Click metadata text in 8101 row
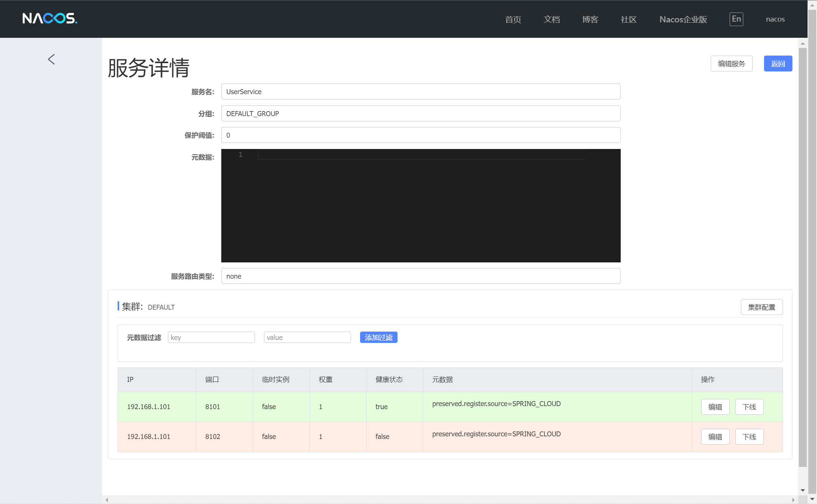 click(x=496, y=404)
